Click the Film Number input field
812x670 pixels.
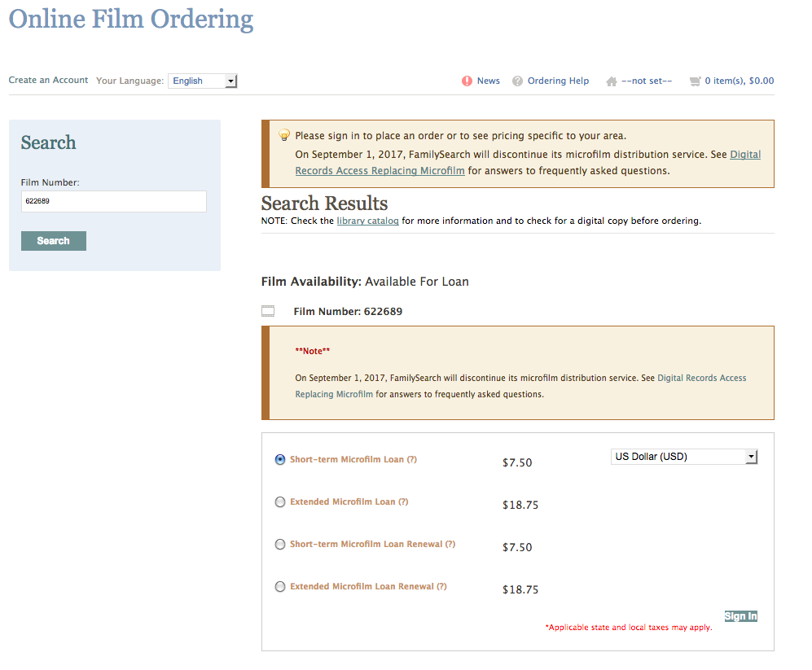[x=113, y=201]
